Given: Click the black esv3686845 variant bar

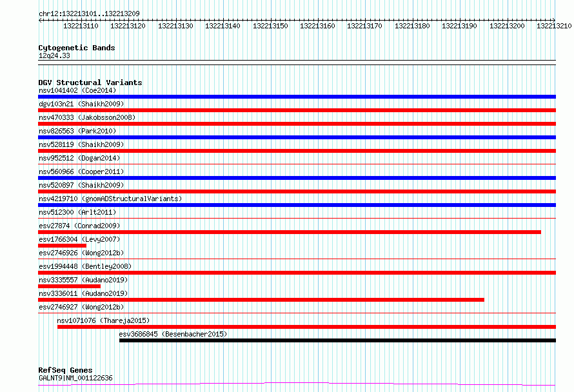Looking at the screenshot, I should point(337,340).
